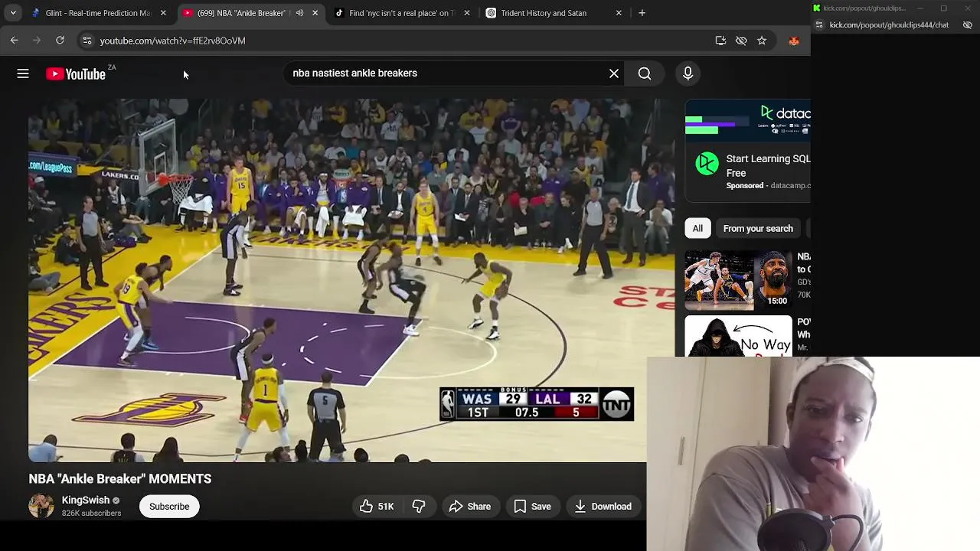The height and width of the screenshot is (551, 980).
Task: Mute the YouTube tab via the speaker icon
Action: [x=299, y=13]
